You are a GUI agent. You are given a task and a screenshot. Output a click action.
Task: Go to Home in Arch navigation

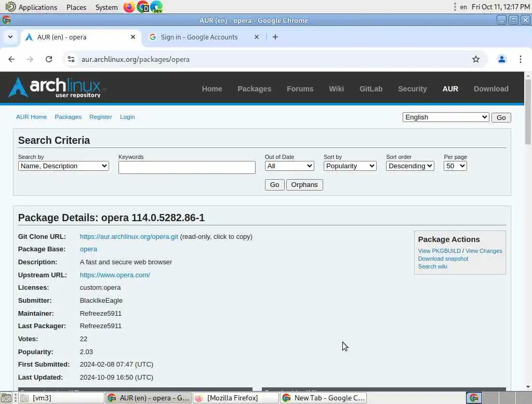[212, 89]
